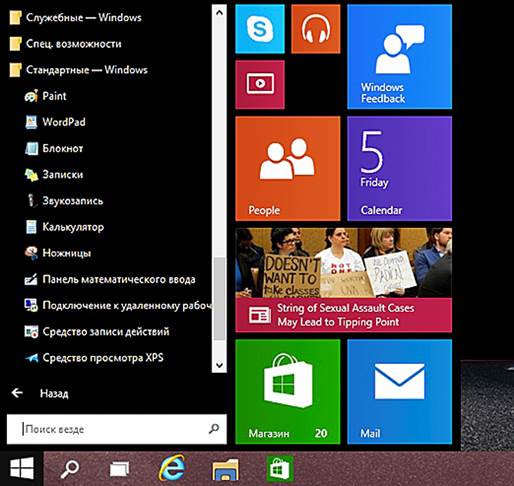Open the People tile
The image size is (514, 486).
288,168
